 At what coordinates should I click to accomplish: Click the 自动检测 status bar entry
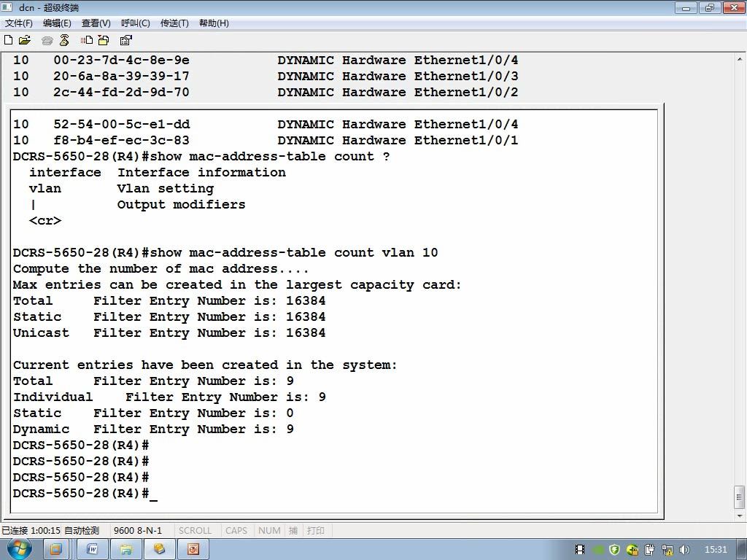pyautogui.click(x=82, y=530)
